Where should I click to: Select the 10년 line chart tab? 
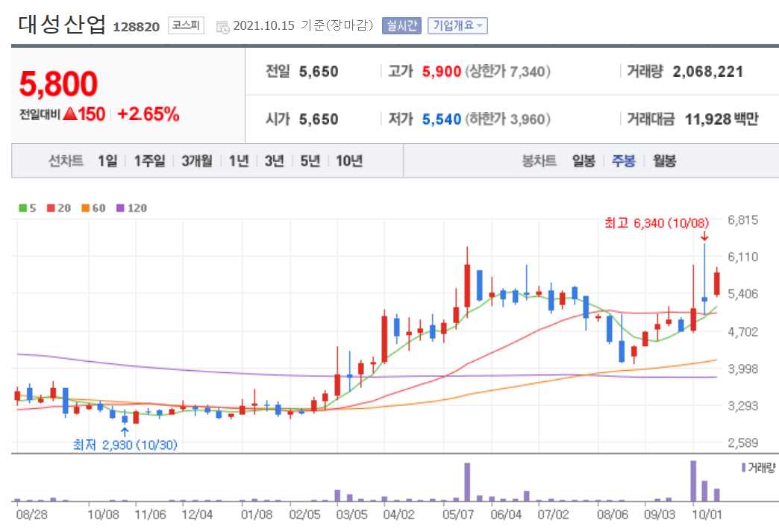point(349,161)
